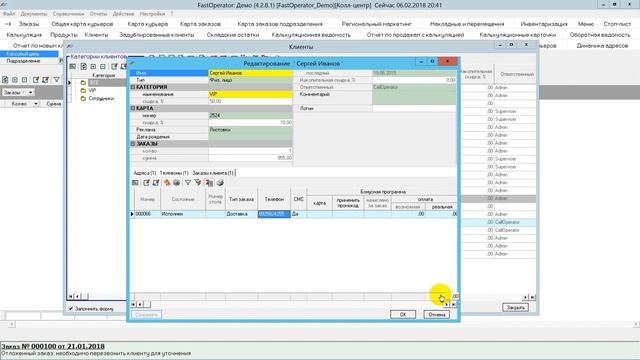640x360 pixels.
Task: Open Стоп-лист toolbar item
Action: (x=617, y=24)
